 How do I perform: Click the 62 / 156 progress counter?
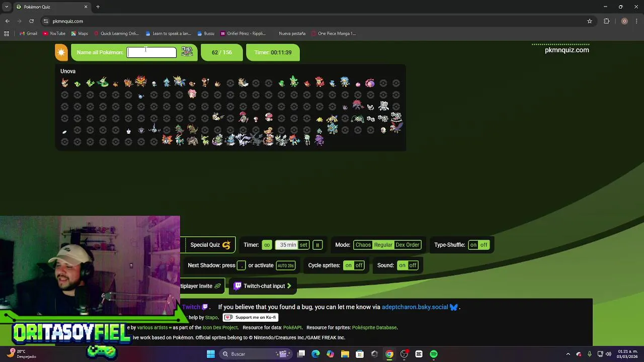(x=222, y=52)
